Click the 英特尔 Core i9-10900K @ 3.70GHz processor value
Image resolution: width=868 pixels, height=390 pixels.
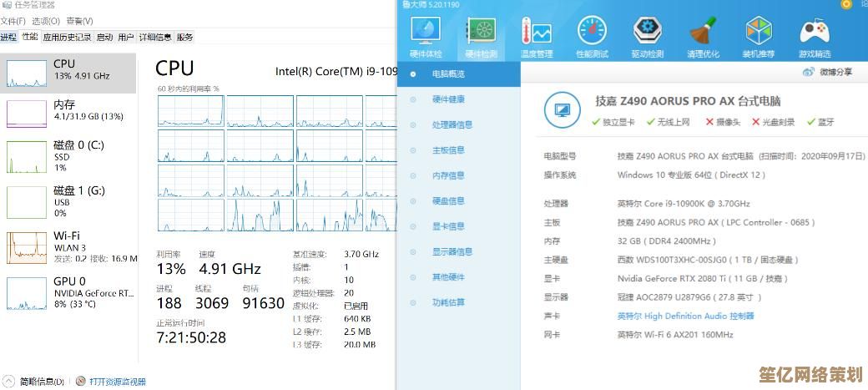pyautogui.click(x=684, y=204)
